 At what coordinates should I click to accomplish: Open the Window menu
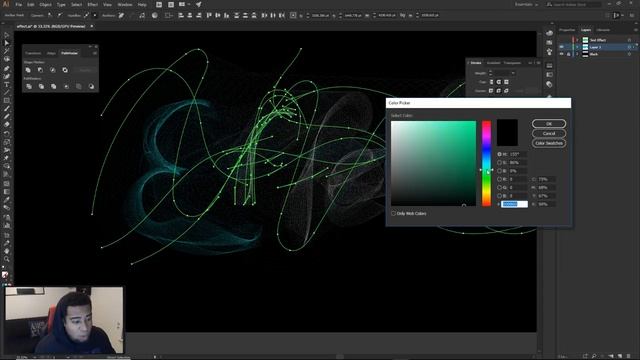(x=125, y=4)
